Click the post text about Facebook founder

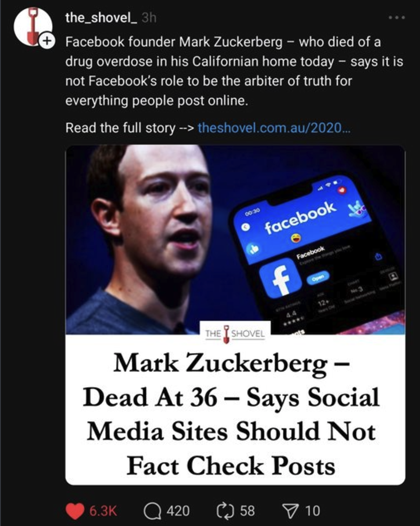click(x=234, y=71)
